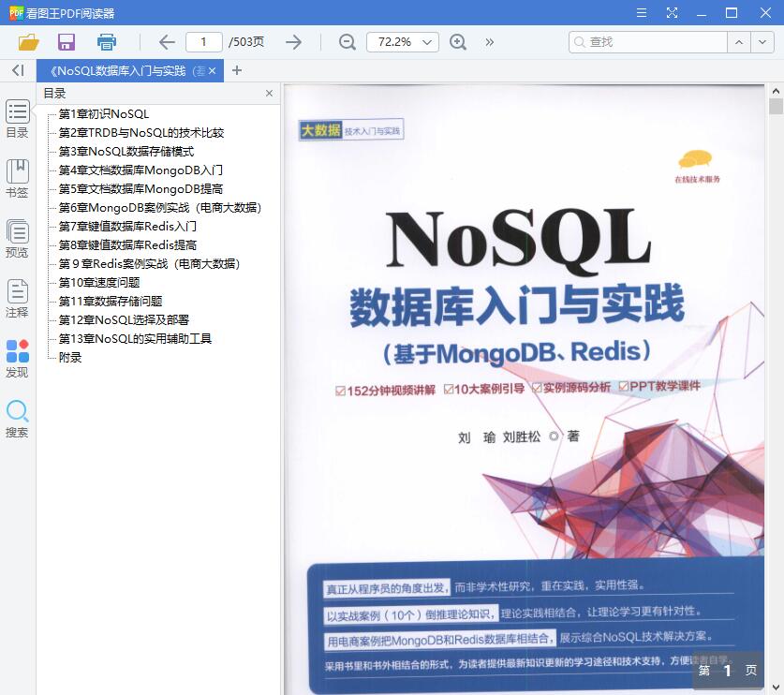
Task: Open the 发现 discover sidebar icon
Action: coord(18,359)
